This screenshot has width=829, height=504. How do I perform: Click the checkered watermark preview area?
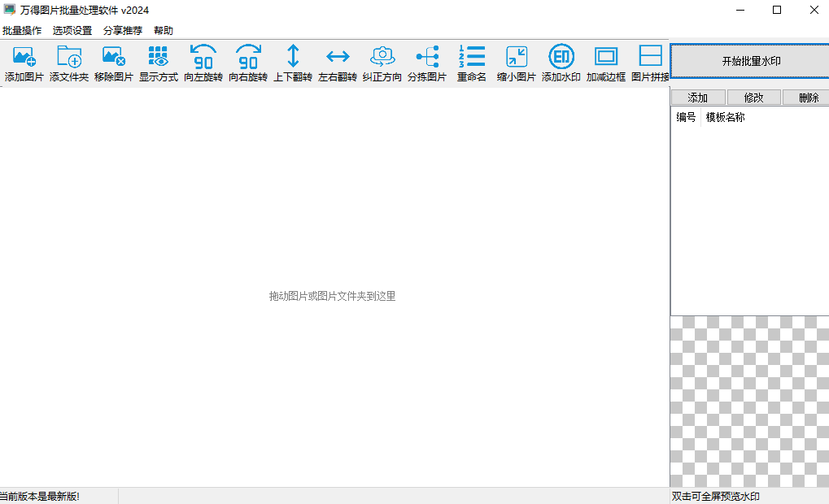pyautogui.click(x=748, y=402)
